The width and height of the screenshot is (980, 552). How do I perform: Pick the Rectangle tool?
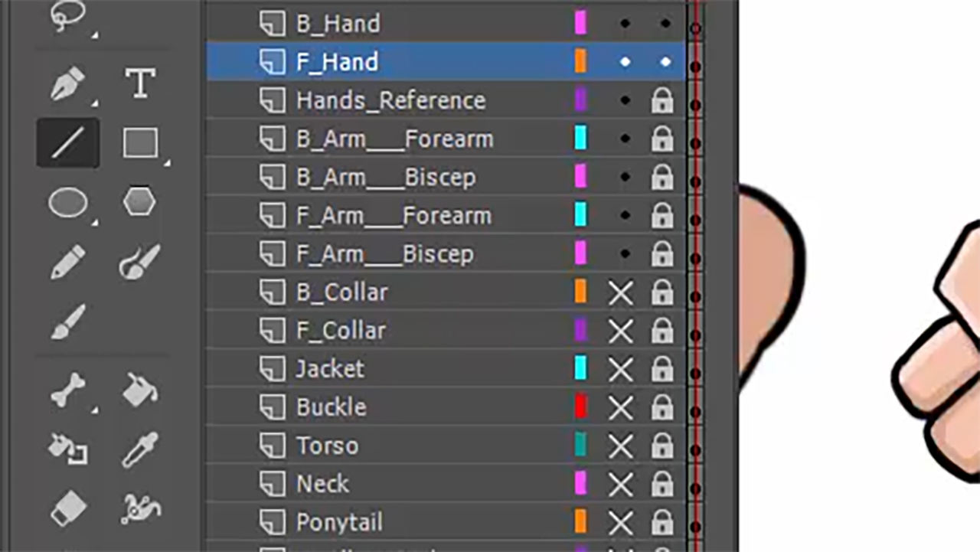click(139, 142)
